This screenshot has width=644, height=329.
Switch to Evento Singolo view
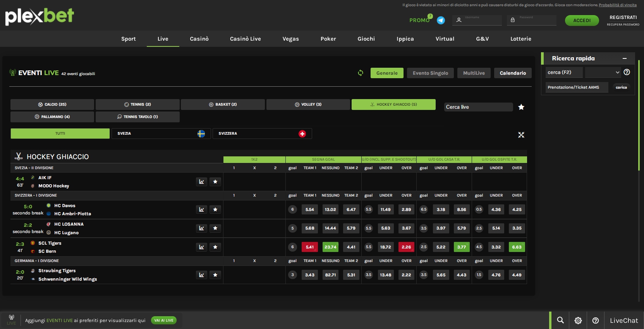tap(430, 73)
